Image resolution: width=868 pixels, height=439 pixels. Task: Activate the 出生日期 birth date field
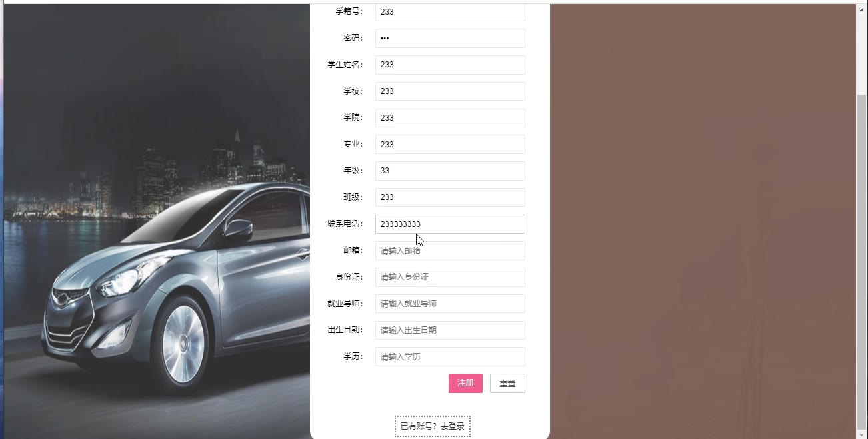pos(450,330)
